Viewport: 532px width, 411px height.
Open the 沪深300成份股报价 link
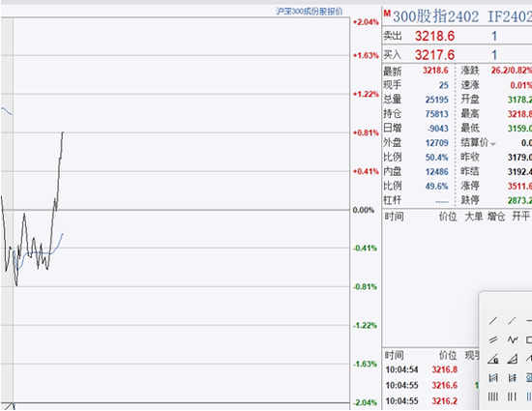click(x=310, y=12)
